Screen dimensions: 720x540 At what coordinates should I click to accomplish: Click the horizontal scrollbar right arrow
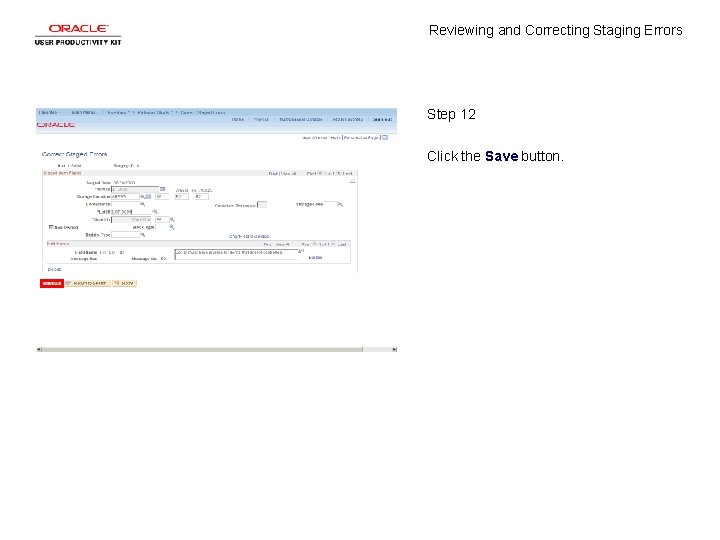(x=394, y=349)
